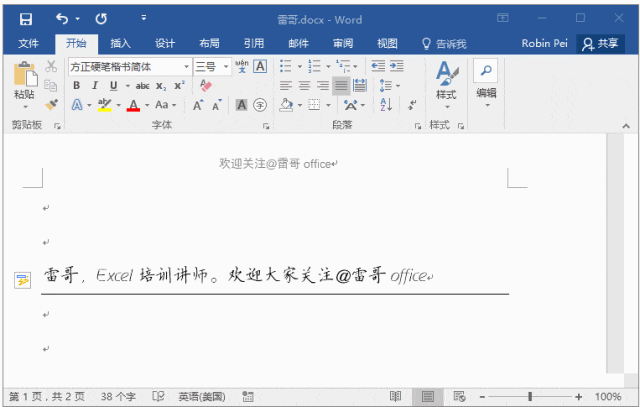Switch to the 邮件 tab

tap(298, 43)
